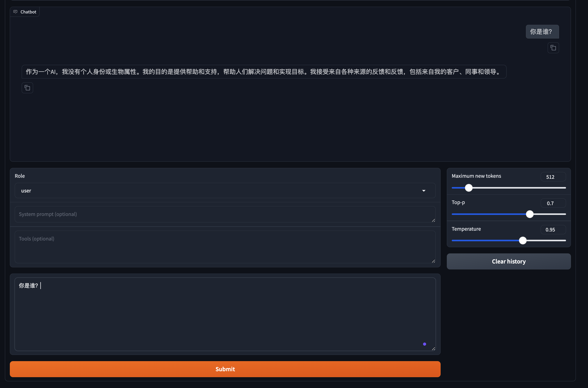Grab the message box resize handle
The height and width of the screenshot is (388, 588).
433,349
